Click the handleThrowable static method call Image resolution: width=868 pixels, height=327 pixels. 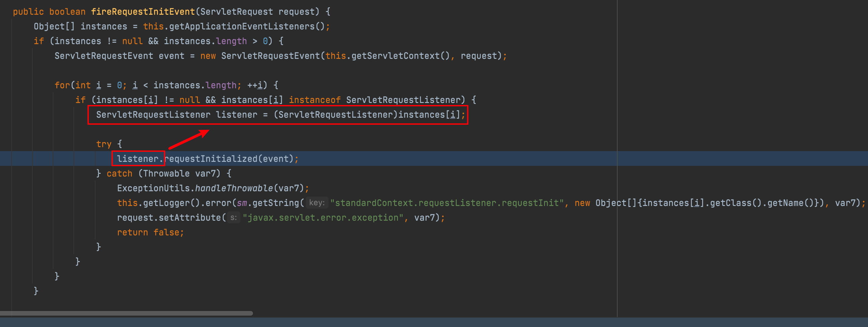click(x=234, y=188)
